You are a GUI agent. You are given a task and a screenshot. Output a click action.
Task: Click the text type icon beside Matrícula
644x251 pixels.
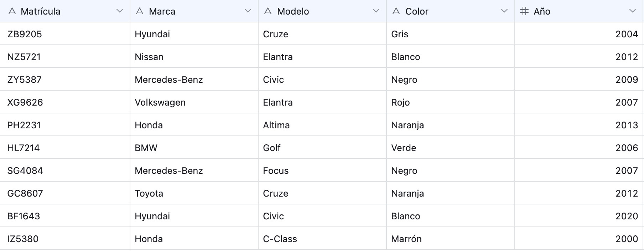click(x=12, y=11)
